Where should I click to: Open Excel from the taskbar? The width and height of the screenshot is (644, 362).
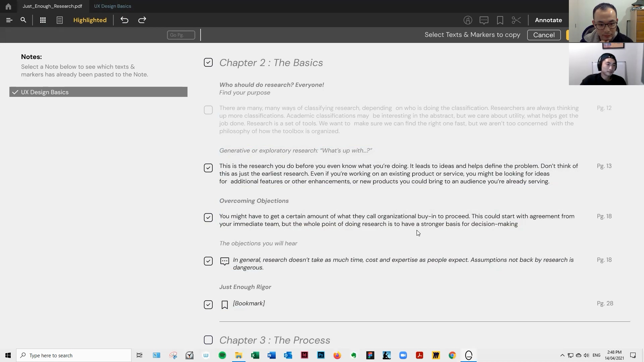(x=255, y=355)
